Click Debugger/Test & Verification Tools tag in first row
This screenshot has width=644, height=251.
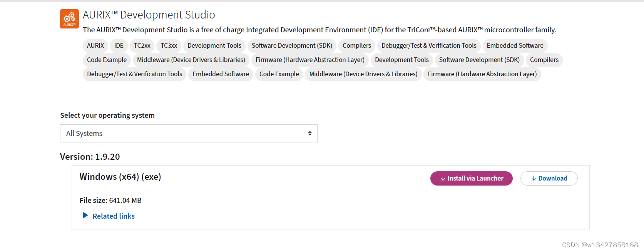[429, 45]
